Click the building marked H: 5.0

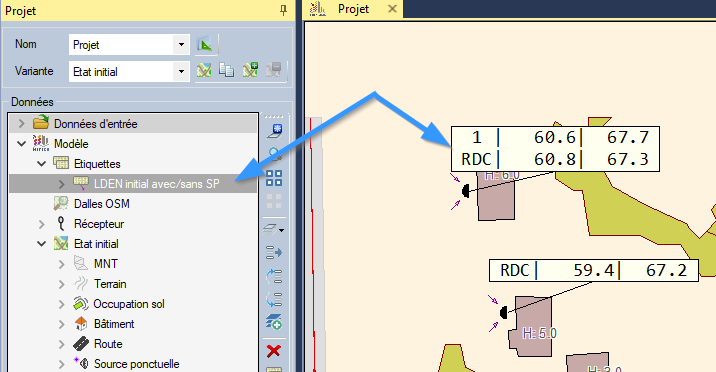click(x=531, y=326)
